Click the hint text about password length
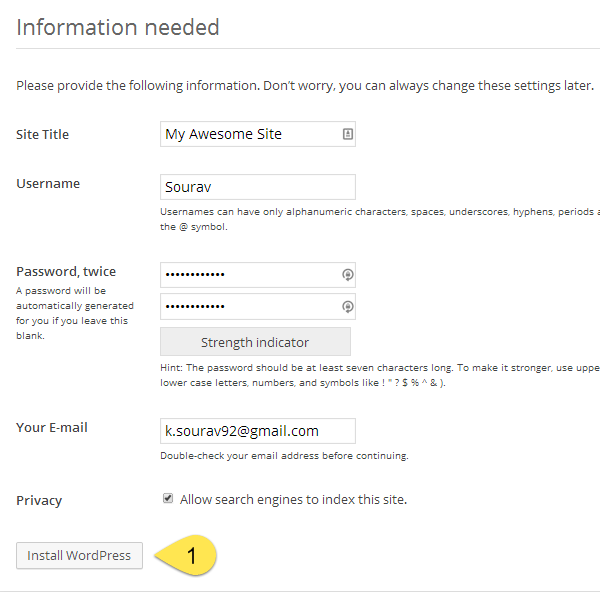 [380, 375]
